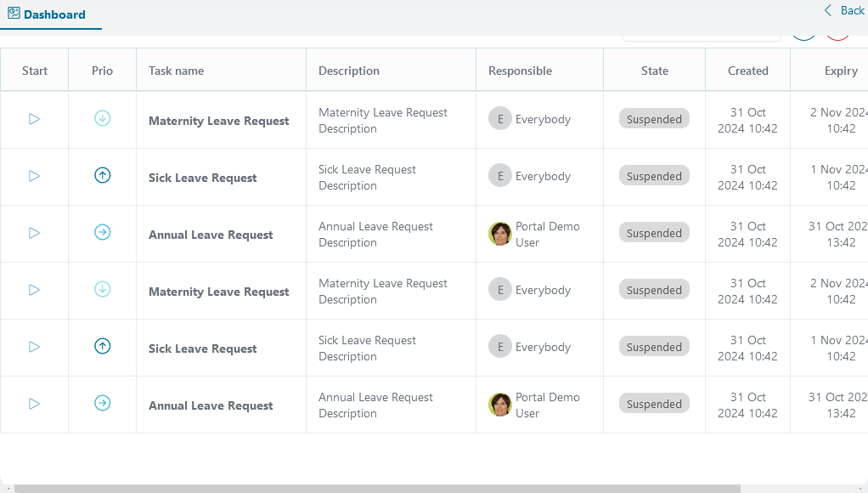The image size is (868, 493).
Task: Click the Created column header
Action: tap(747, 71)
